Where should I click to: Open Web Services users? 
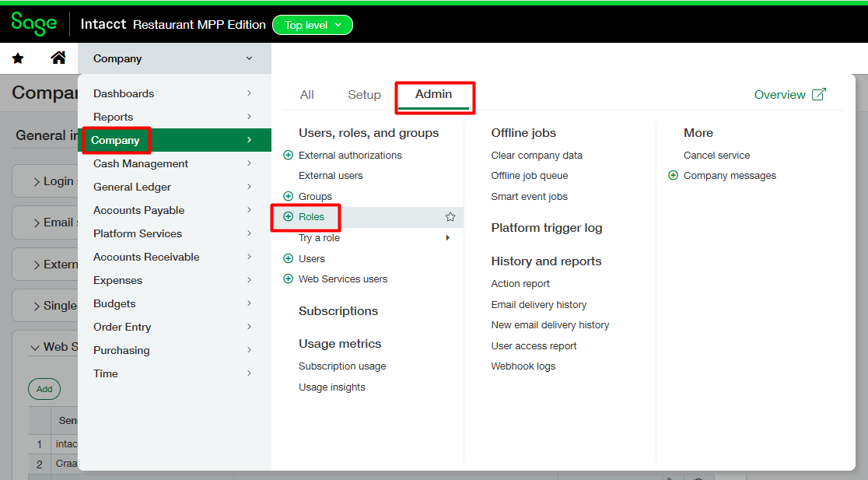pos(343,279)
